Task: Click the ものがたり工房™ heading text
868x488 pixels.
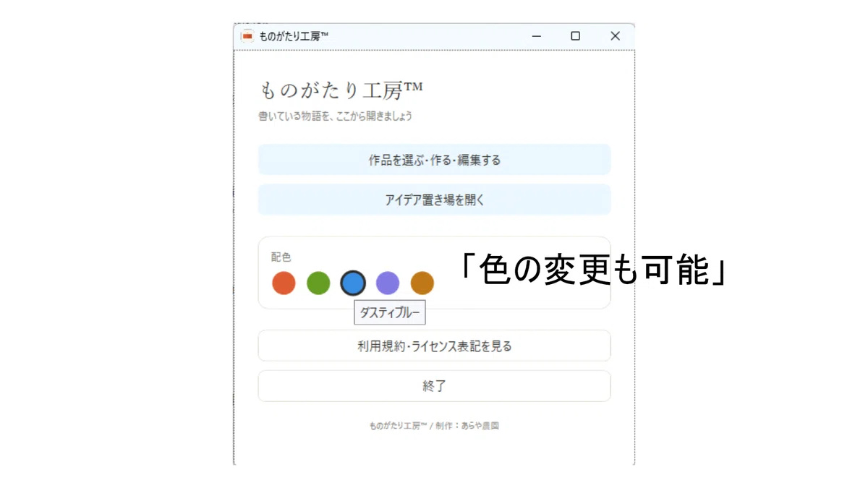Action: pyautogui.click(x=341, y=90)
